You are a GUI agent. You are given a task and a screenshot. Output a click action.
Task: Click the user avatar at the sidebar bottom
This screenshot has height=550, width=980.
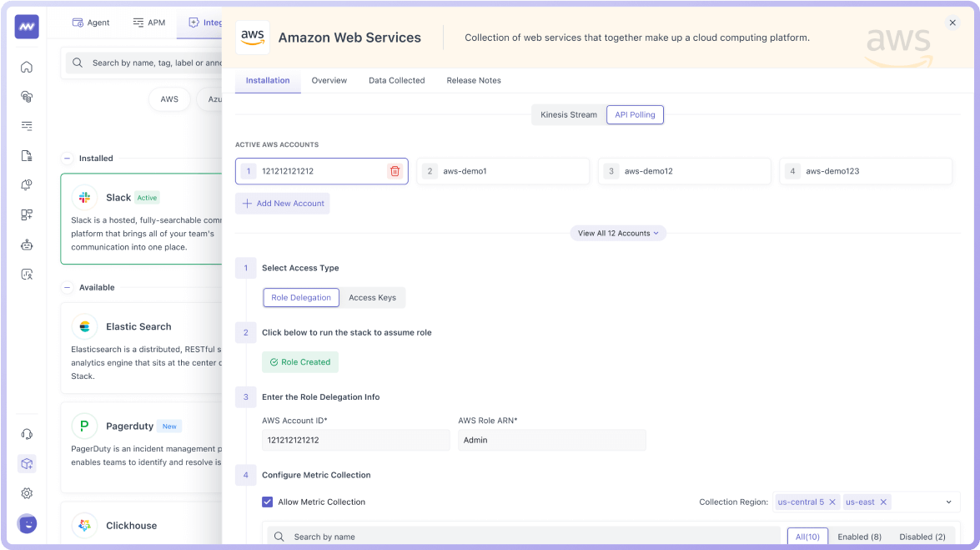(x=27, y=524)
